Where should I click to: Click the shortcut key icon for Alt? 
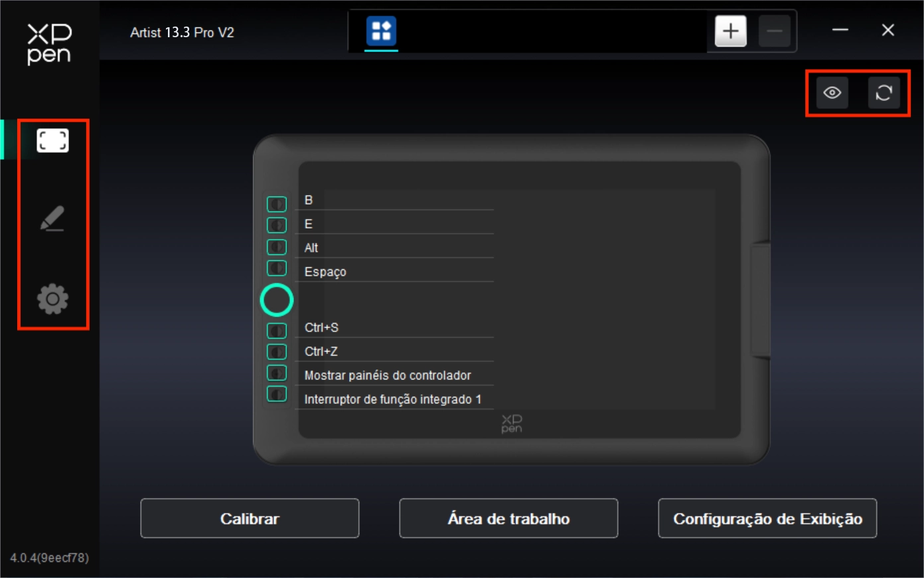point(277,247)
